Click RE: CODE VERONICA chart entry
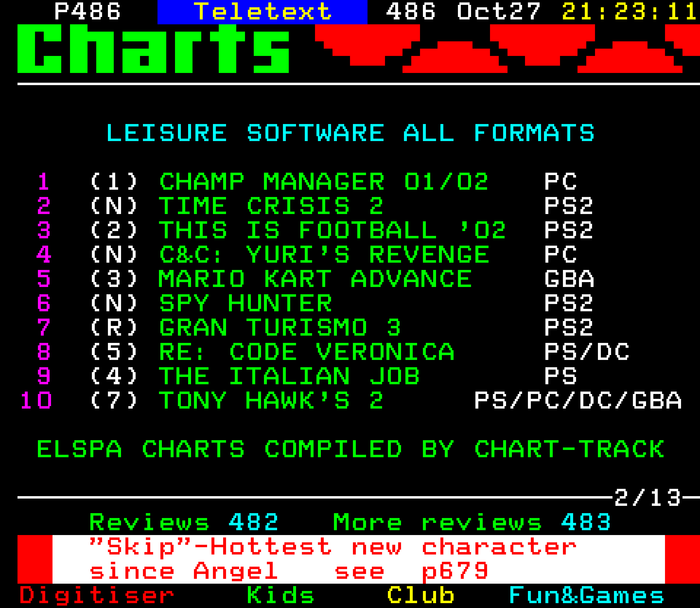 306,352
